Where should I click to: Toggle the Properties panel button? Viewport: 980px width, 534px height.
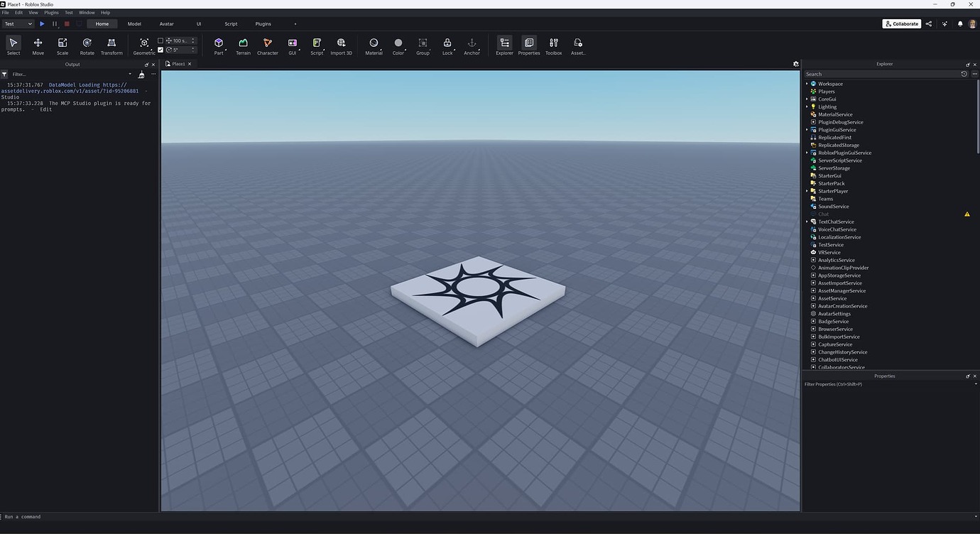(x=529, y=46)
